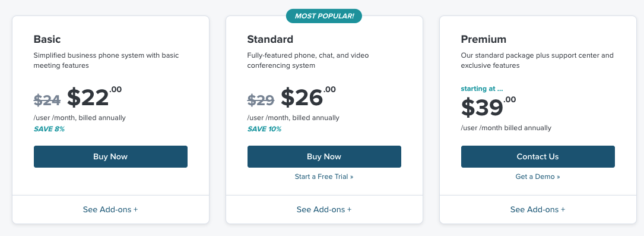This screenshot has width=644, height=236.
Task: Open the Start a Free Trial link
Action: (x=324, y=177)
